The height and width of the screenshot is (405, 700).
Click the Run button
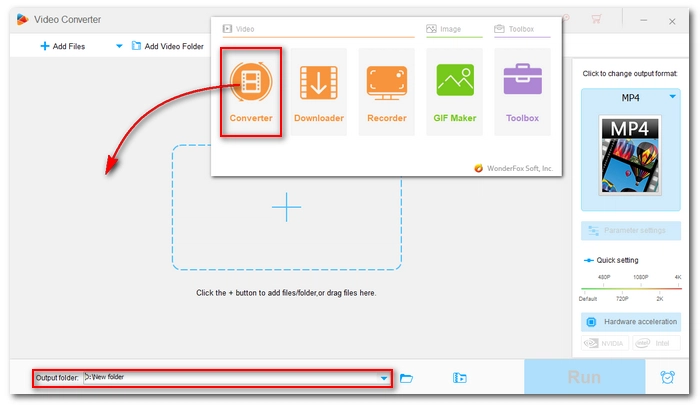coord(584,377)
